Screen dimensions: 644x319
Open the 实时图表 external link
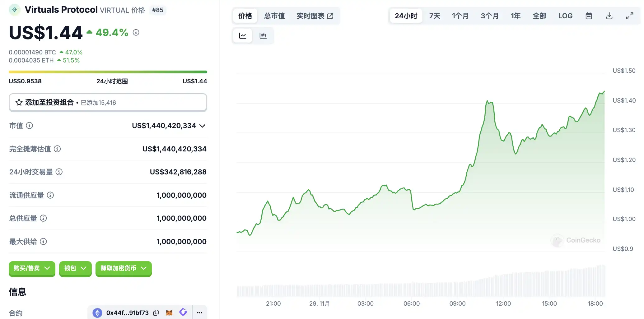pyautogui.click(x=315, y=16)
